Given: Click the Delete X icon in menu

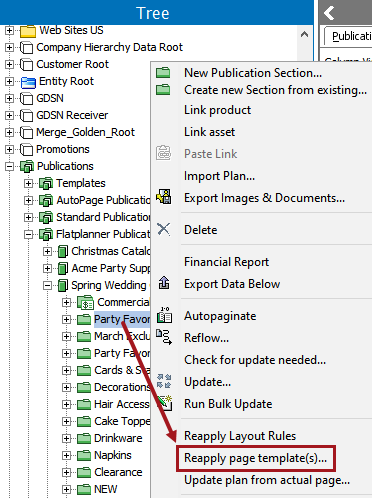Looking at the screenshot, I should [164, 229].
